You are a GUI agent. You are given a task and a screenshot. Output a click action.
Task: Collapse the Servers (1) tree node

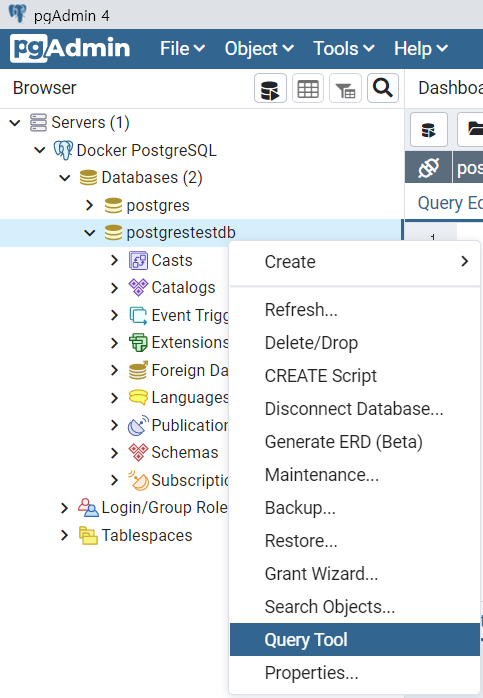click(x=15, y=122)
